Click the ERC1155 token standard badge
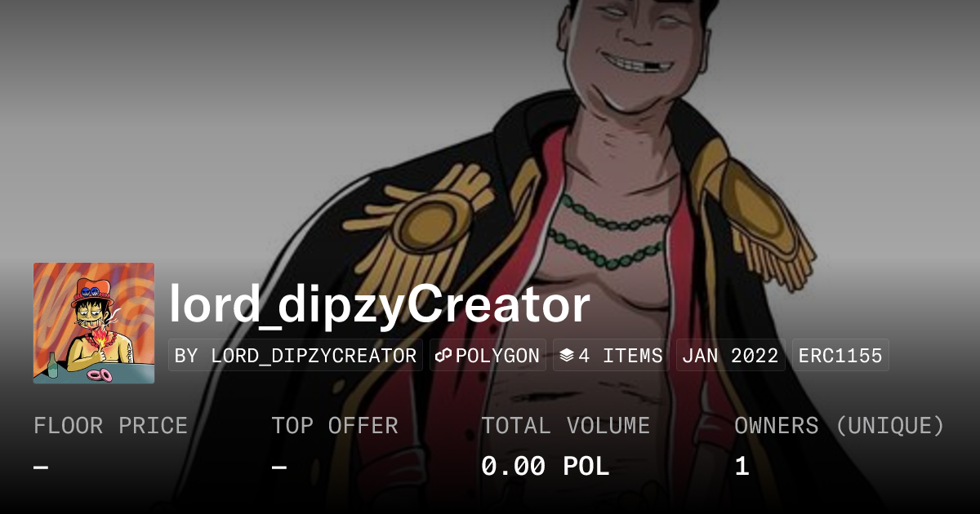Viewport: 980px width, 514px height. coord(840,356)
